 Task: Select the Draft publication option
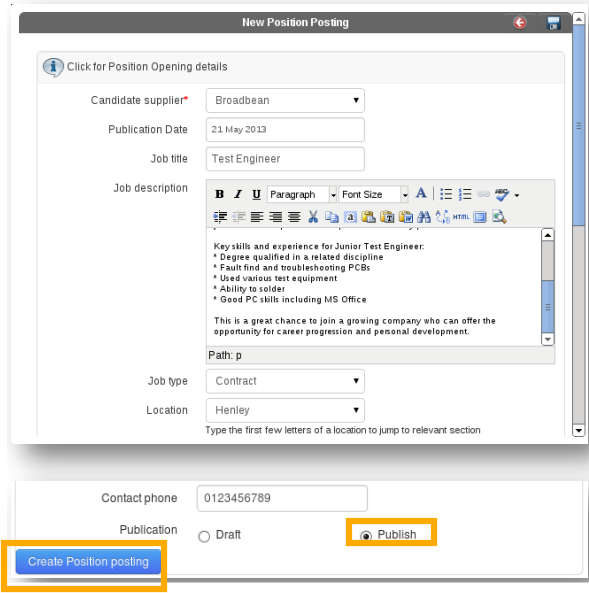[204, 536]
